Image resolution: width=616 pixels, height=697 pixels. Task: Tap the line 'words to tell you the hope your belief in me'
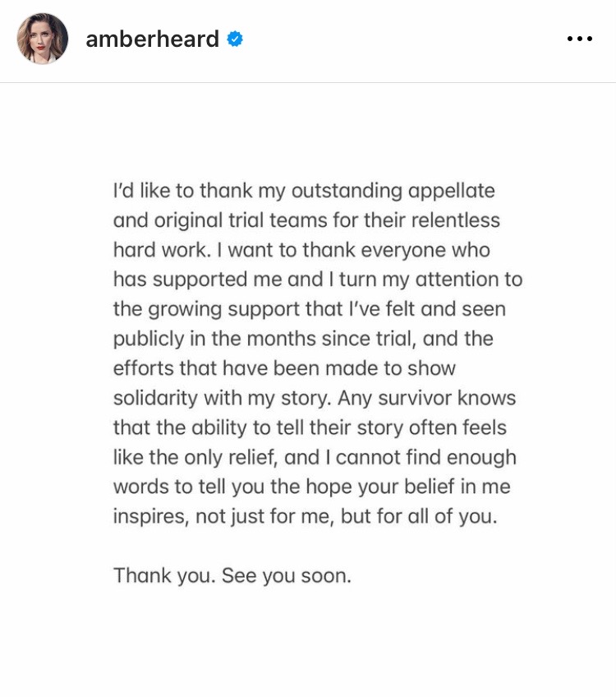(312, 487)
